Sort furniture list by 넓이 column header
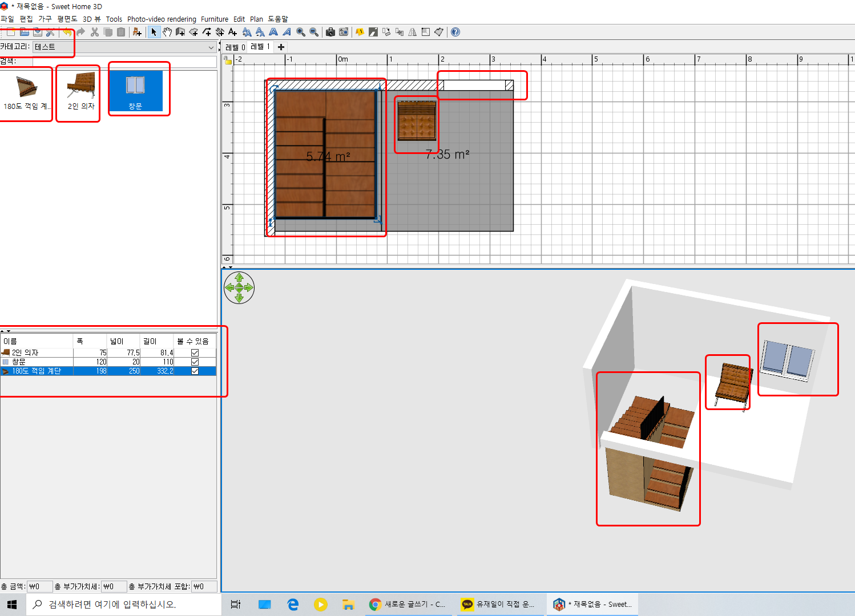The width and height of the screenshot is (855, 616). coord(124,341)
